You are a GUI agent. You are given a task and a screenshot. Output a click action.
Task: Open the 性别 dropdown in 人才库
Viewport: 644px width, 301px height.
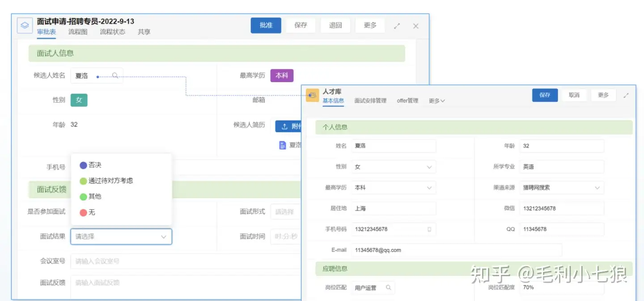pos(394,167)
